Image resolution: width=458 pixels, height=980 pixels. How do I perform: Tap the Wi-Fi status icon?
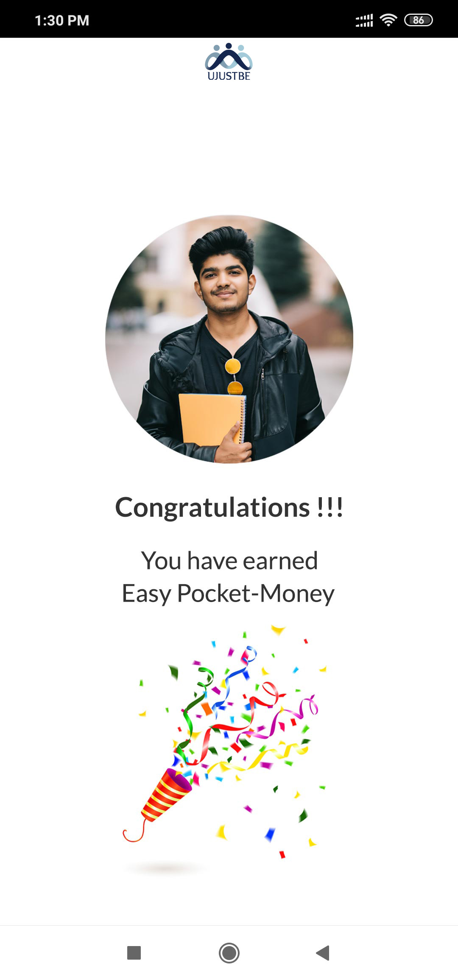[388, 20]
